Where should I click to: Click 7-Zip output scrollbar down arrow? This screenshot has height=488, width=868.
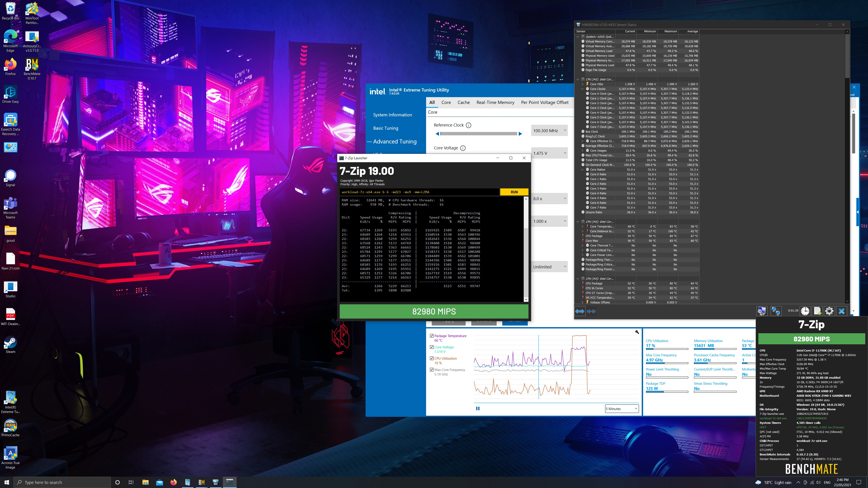[526, 299]
